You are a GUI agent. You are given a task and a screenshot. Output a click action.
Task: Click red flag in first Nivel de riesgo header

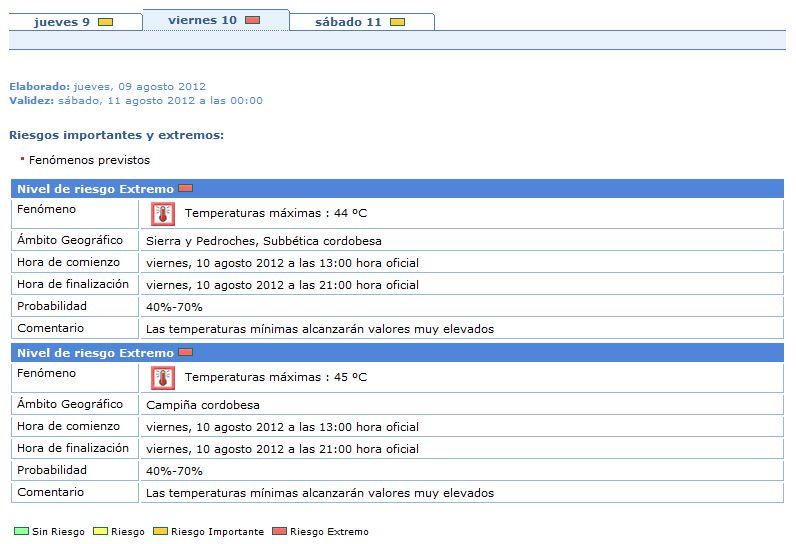click(x=185, y=188)
